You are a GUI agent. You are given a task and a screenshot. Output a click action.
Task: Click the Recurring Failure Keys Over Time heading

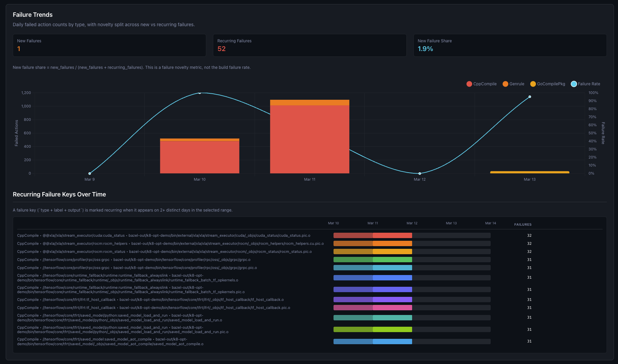click(x=59, y=194)
